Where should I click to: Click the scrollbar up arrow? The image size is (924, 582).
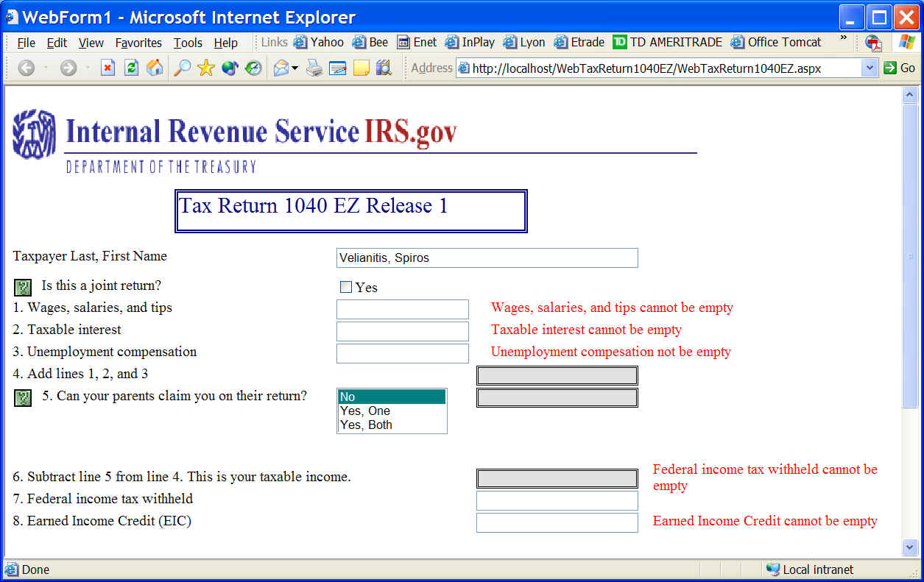click(x=910, y=96)
